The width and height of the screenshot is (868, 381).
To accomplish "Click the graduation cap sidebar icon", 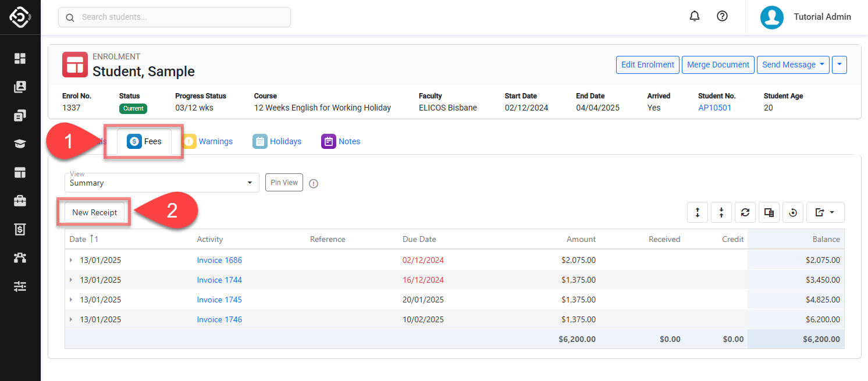I will tap(20, 144).
